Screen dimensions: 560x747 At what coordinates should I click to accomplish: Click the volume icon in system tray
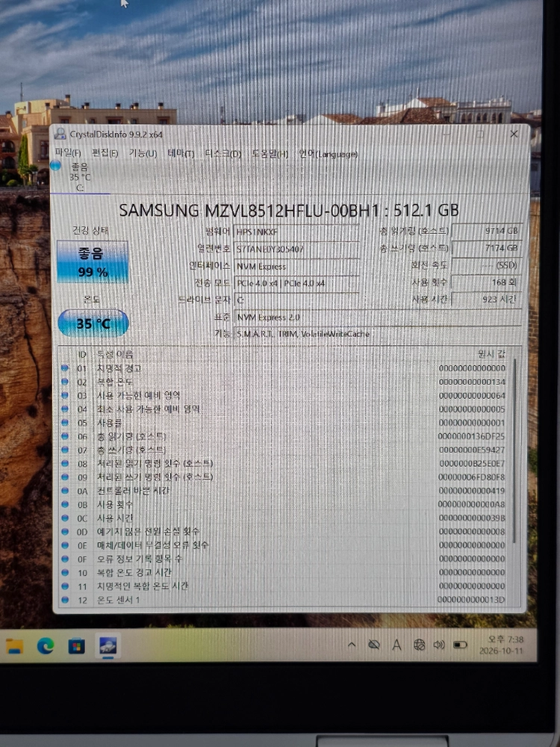(x=439, y=645)
